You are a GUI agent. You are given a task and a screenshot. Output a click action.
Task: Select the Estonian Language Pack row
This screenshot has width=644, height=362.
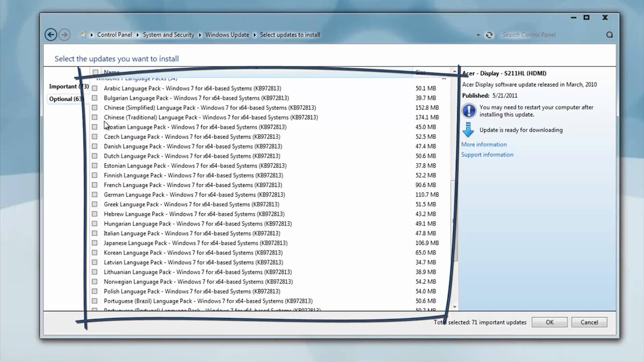[271, 165]
